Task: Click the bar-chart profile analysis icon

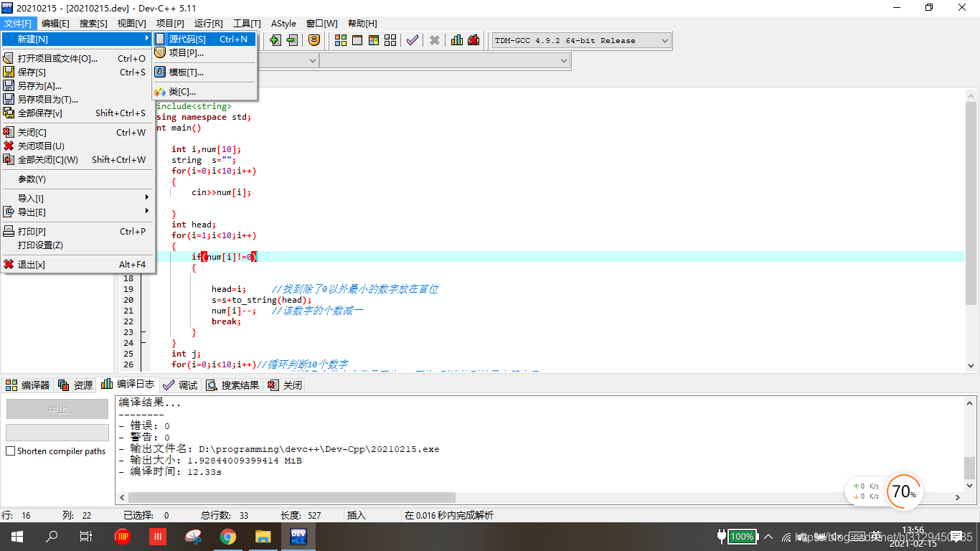Action: point(457,40)
